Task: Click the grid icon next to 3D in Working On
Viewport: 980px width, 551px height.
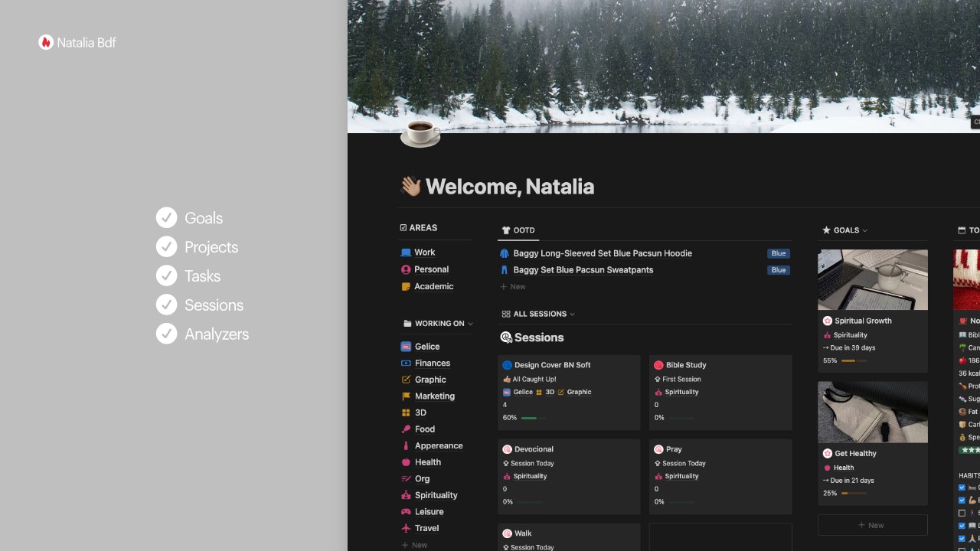Action: 406,412
